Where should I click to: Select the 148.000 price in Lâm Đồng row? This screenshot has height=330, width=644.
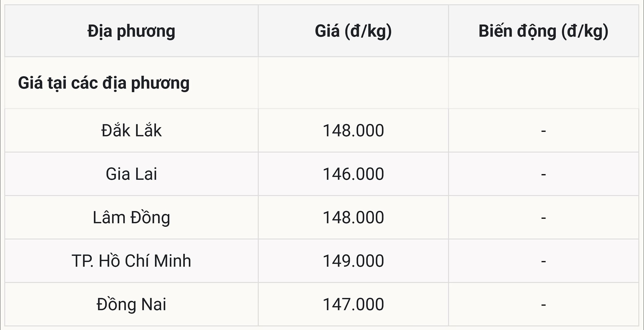click(353, 217)
